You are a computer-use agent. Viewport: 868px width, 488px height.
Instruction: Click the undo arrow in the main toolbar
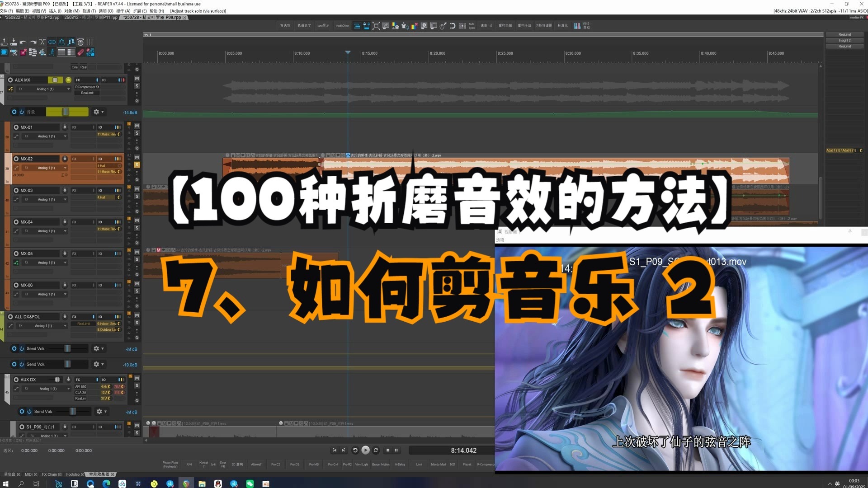pyautogui.click(x=23, y=42)
